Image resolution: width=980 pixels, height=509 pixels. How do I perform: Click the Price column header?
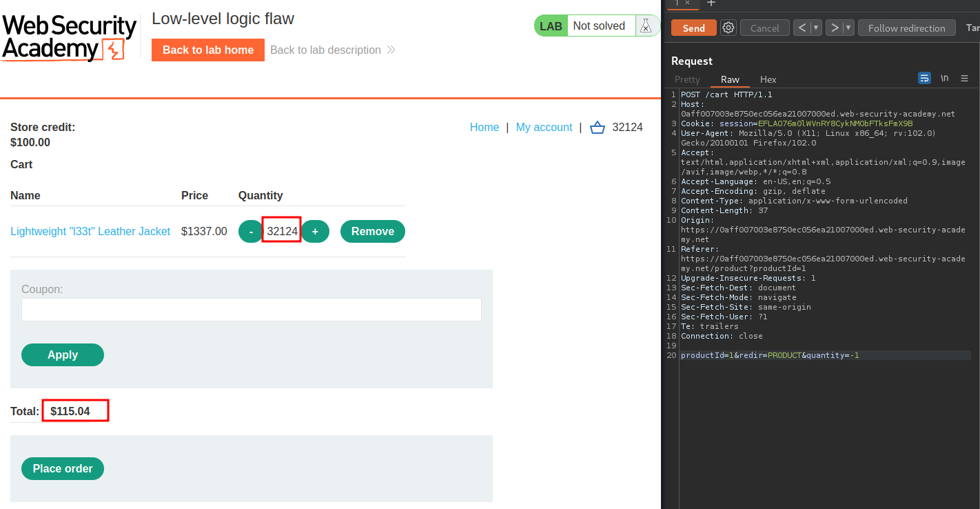point(194,195)
